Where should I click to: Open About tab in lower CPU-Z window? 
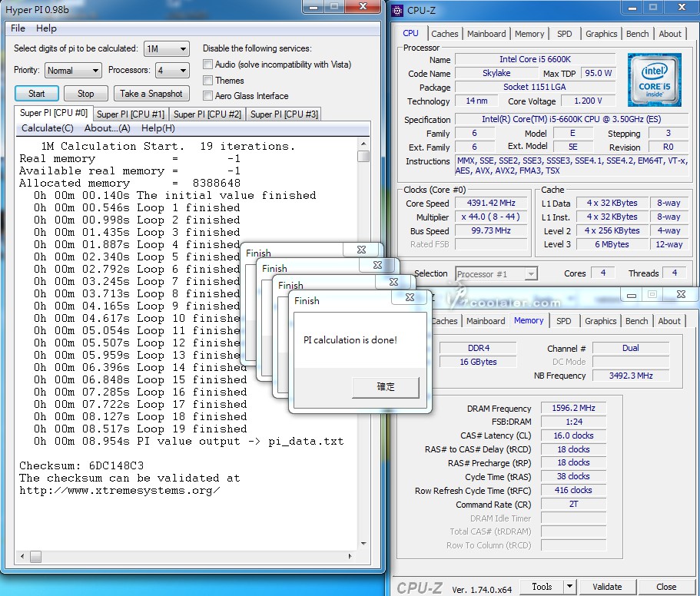(669, 321)
